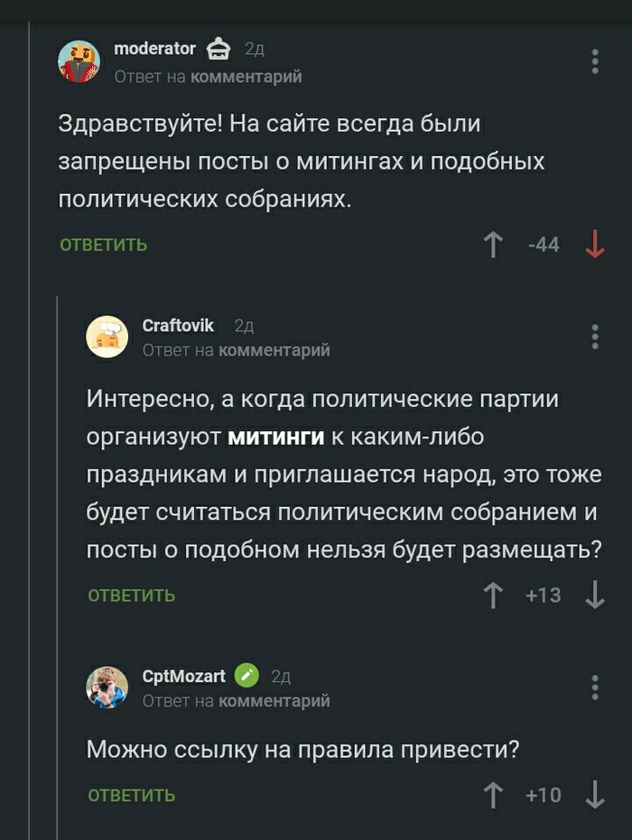Screen dimensions: 632x840
Task: Click the moderator badge icon
Action: [219, 50]
